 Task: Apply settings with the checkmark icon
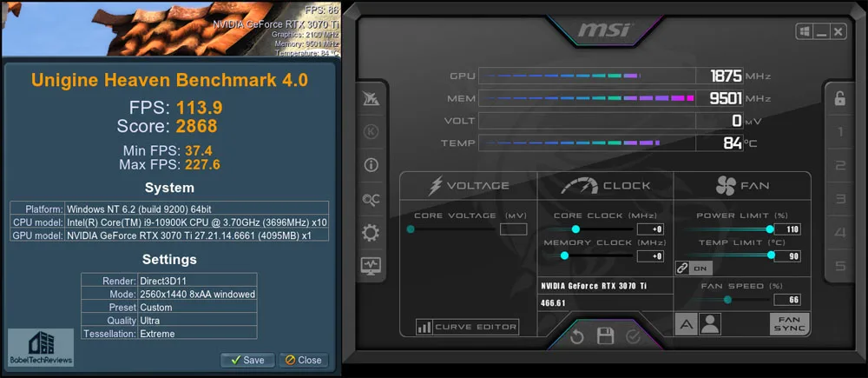click(x=633, y=336)
